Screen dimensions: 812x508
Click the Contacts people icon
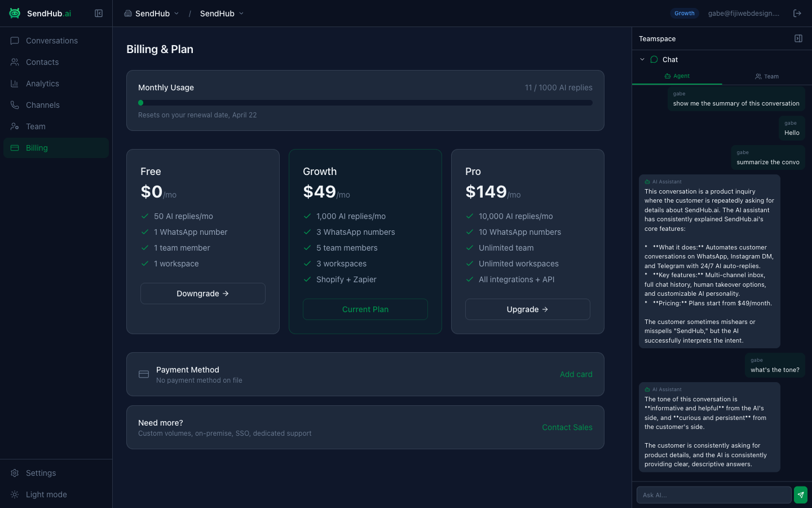coord(15,62)
